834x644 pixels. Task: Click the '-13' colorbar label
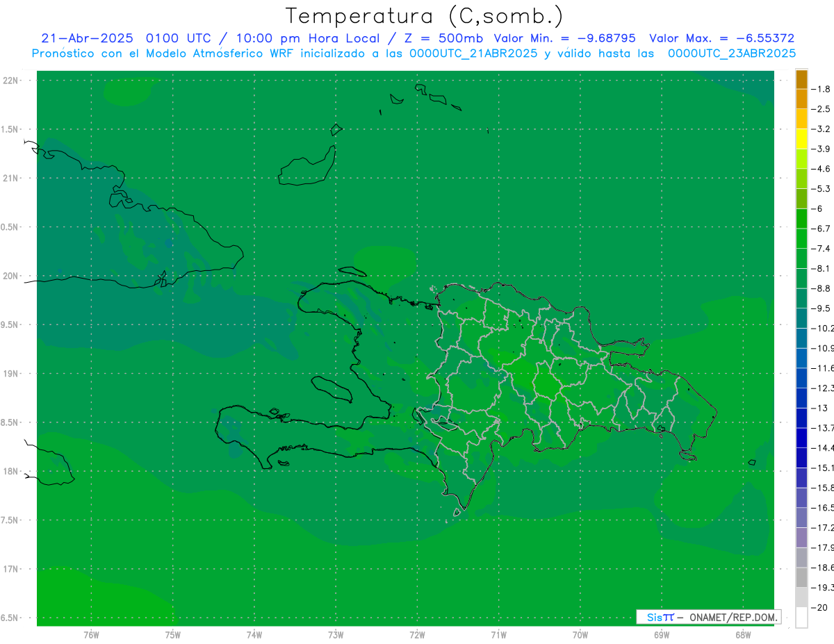pyautogui.click(x=819, y=408)
